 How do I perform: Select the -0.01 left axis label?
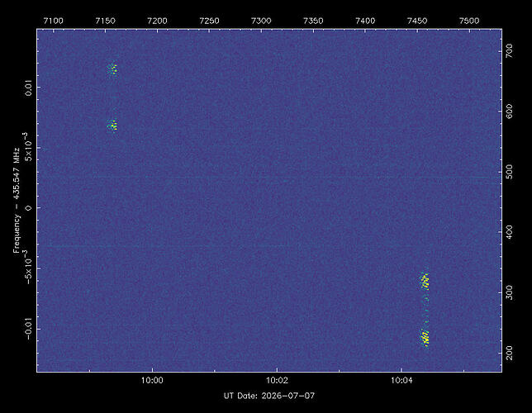28,329
